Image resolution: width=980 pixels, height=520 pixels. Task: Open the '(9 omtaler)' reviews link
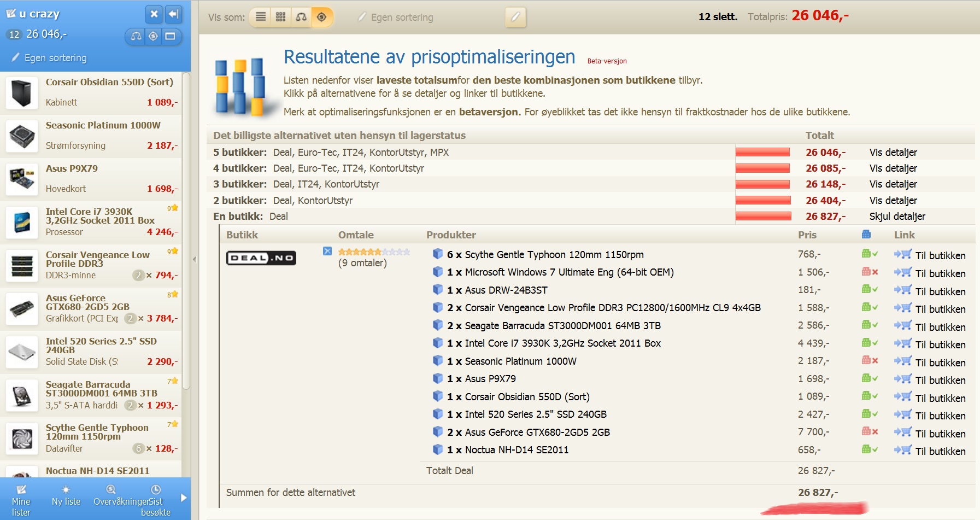coord(362,263)
